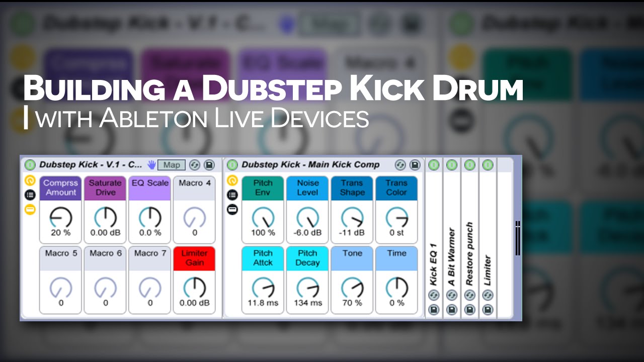Click the Noise Level macro knob
The image size is (644, 362).
[308, 217]
